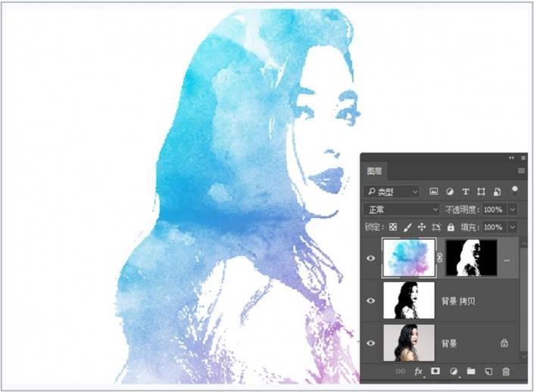This screenshot has width=534, height=392.
Task: Click the 填充 label
Action: [x=470, y=227]
